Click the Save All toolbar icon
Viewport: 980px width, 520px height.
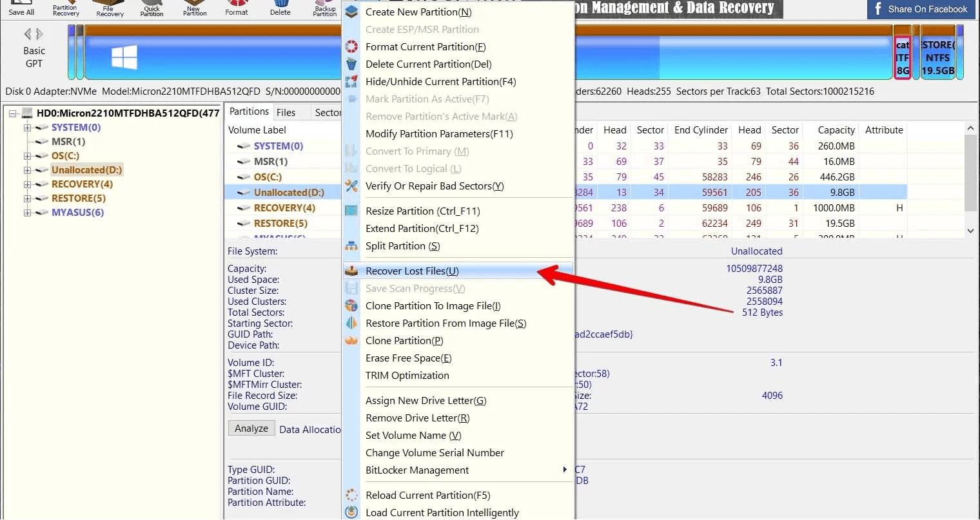[x=21, y=8]
